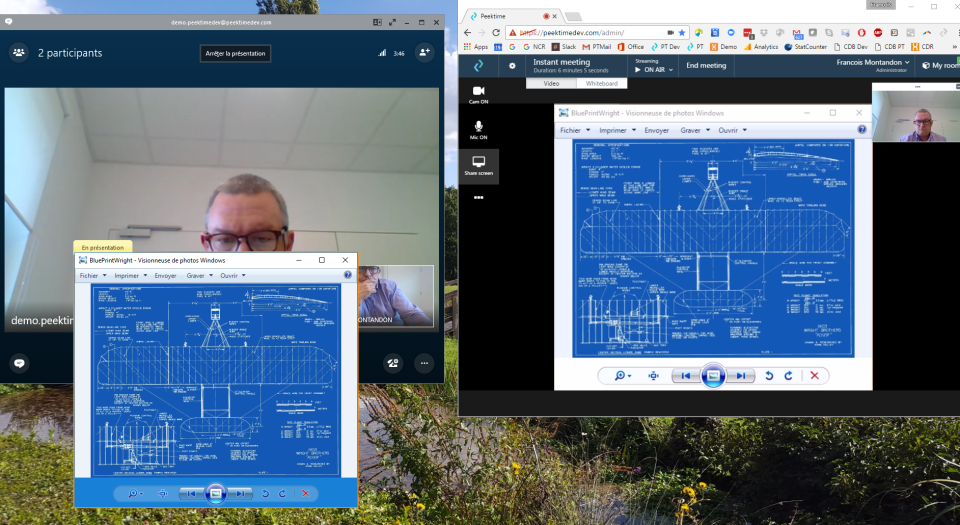Click camera permission icon in address bar
The image size is (960, 525).
[x=670, y=32]
